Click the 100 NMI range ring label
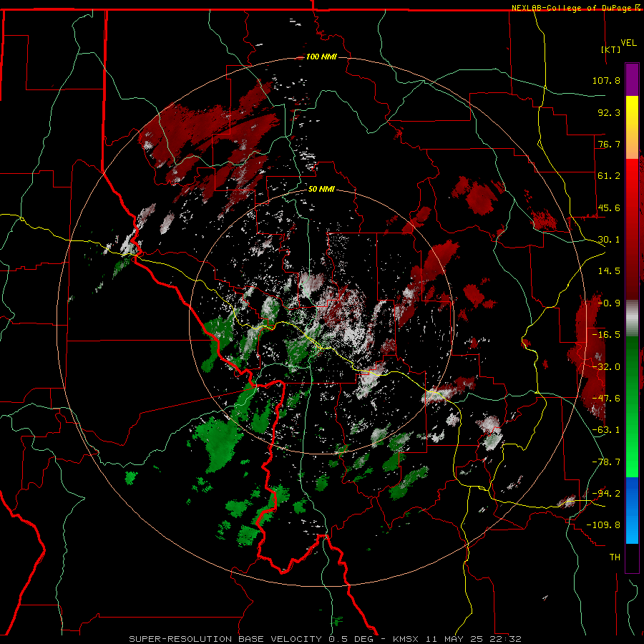 coord(321,57)
